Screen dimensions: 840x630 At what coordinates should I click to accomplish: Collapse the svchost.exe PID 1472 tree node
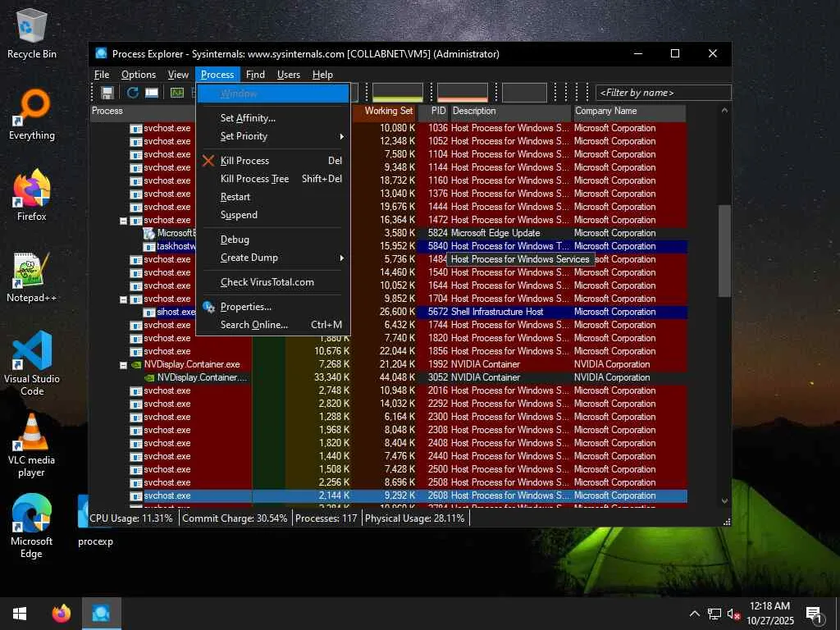tap(123, 220)
